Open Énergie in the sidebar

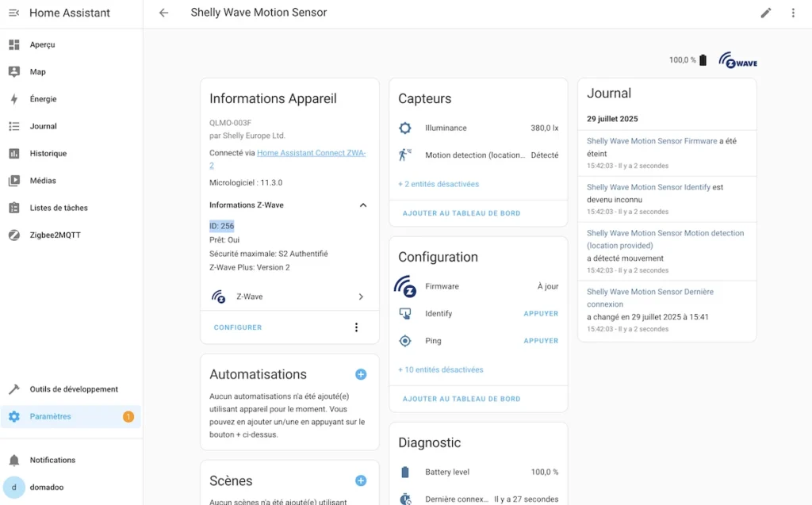(71, 99)
